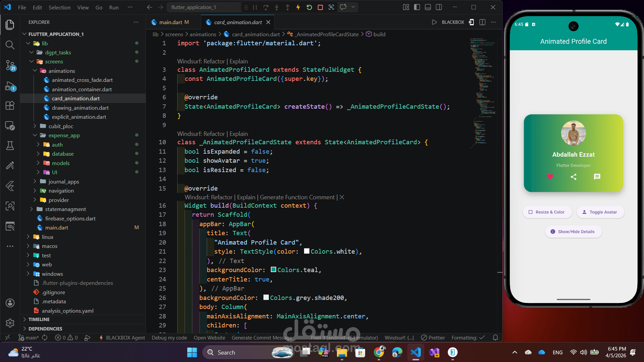
Task: Tap the message icon on the profile card
Action: (x=597, y=176)
